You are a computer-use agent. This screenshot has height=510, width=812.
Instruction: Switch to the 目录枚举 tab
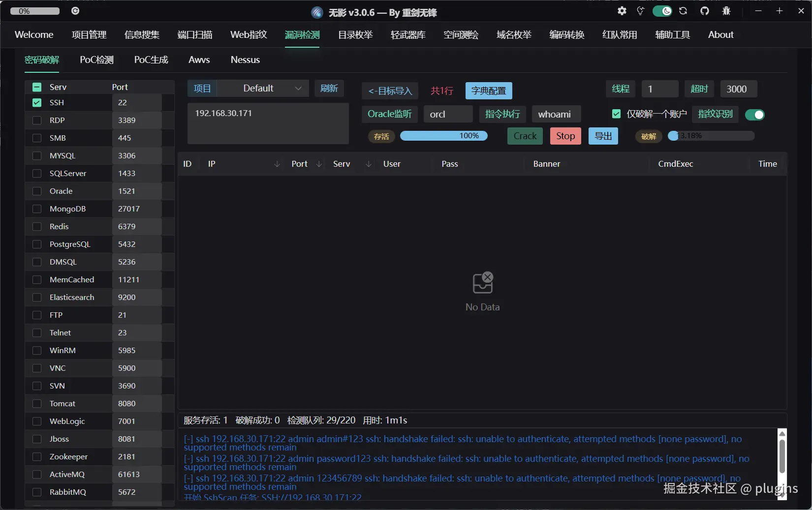point(355,35)
